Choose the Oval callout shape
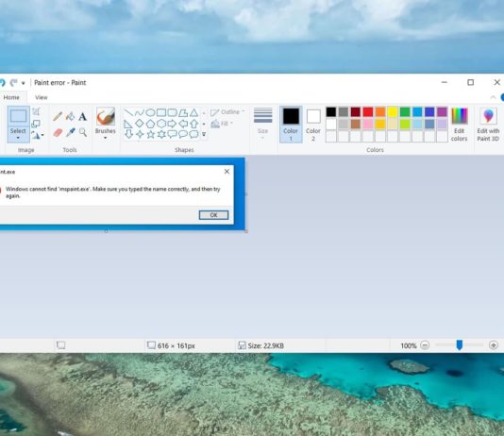Viewport: 504px width, 436px height. tap(183, 134)
